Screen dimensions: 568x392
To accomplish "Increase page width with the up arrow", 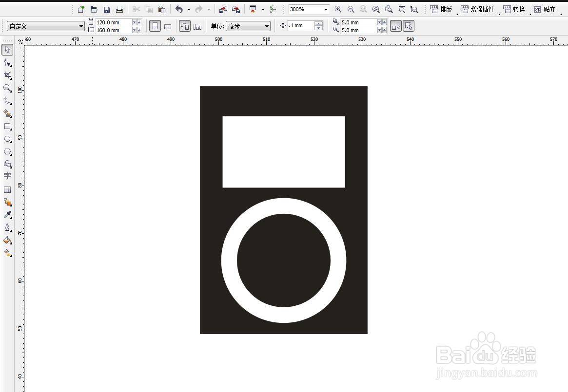I will (x=139, y=22).
